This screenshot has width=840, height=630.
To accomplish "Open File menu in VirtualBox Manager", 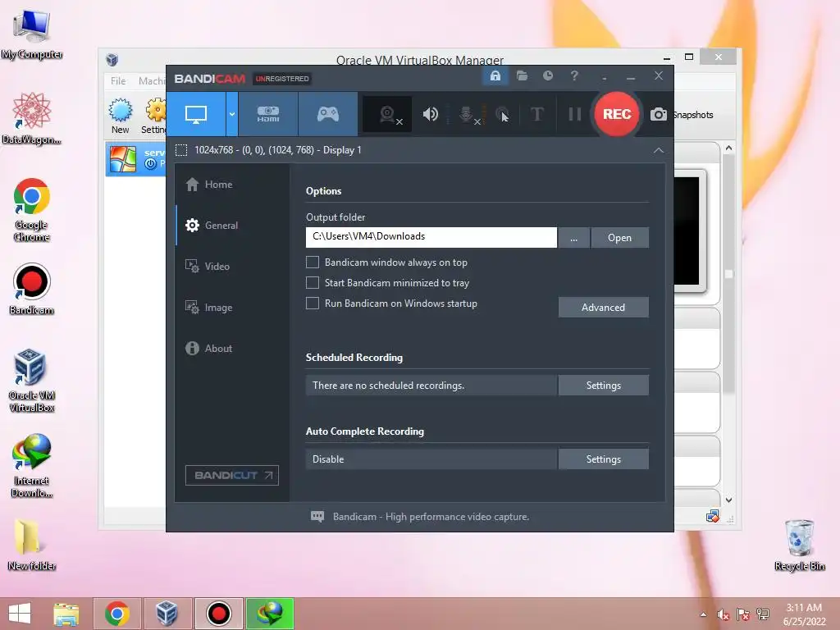I will pyautogui.click(x=118, y=81).
